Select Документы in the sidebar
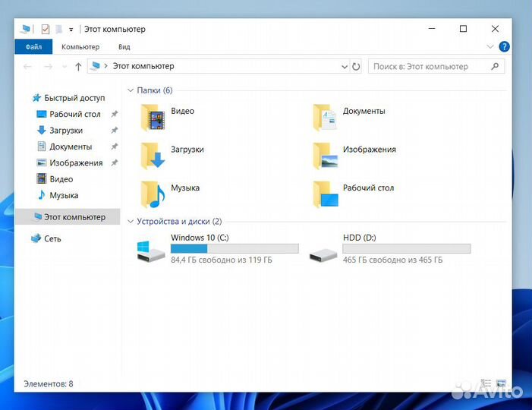Screen dimensions: 532x410 coord(71,147)
